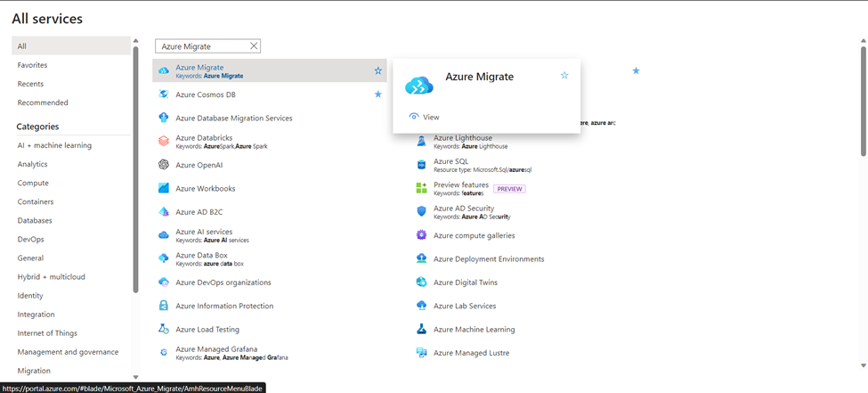Image resolution: width=868 pixels, height=393 pixels.
Task: Click the Preview features icon
Action: [x=421, y=188]
